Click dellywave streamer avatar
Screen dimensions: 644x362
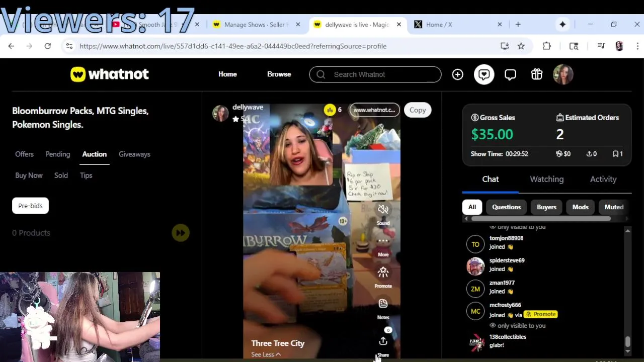[x=220, y=113]
